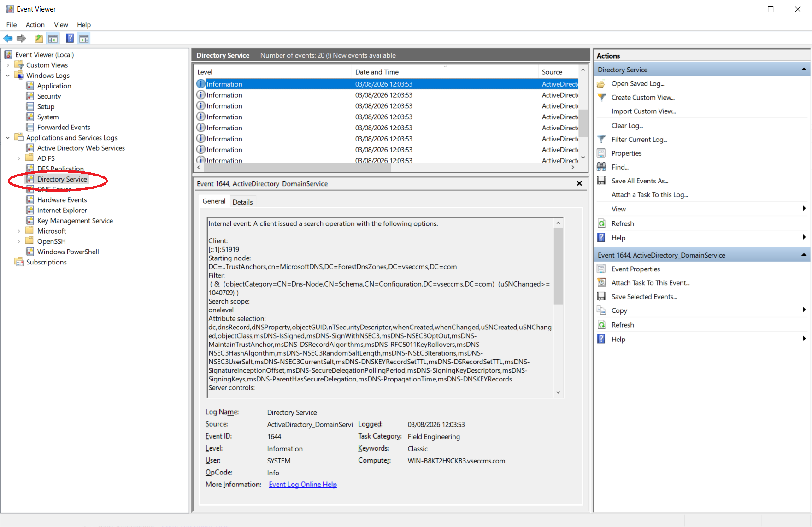Expand the AD FS folder node
This screenshot has height=527, width=812.
(19, 158)
